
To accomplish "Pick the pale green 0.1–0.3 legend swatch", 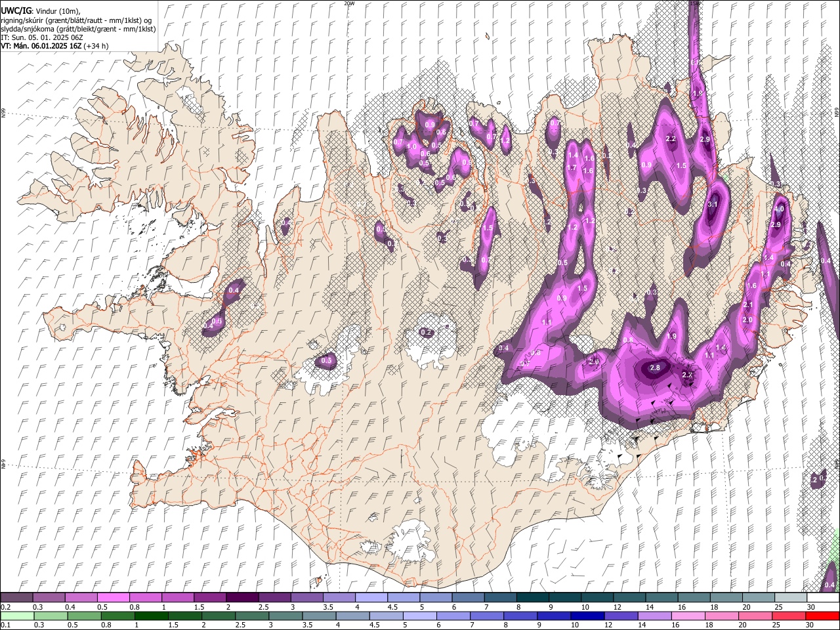I will 17,616.
